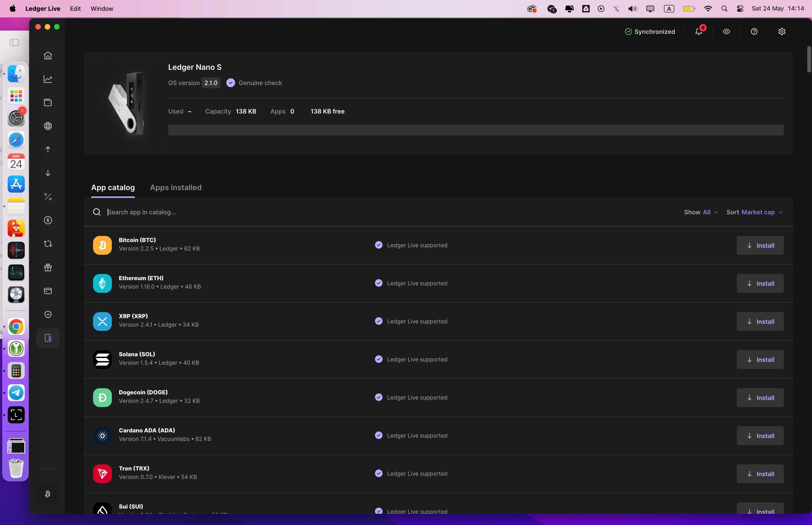The width and height of the screenshot is (812, 525).
Task: Click the Genuine check badge
Action: click(254, 83)
